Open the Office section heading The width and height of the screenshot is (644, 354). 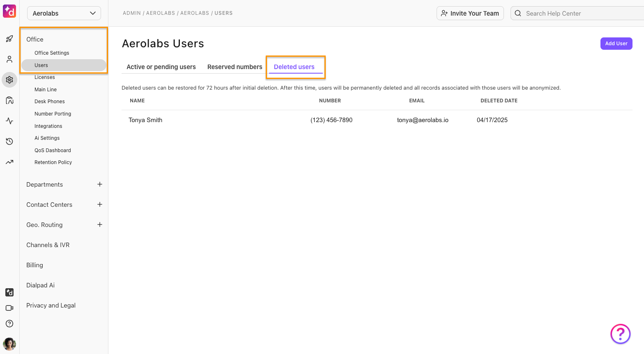35,39
